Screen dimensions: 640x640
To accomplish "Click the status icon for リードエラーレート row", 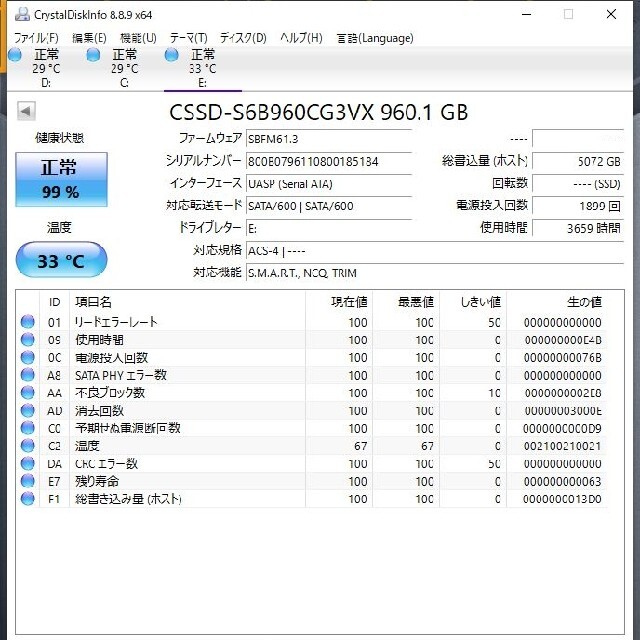I will 28,322.
